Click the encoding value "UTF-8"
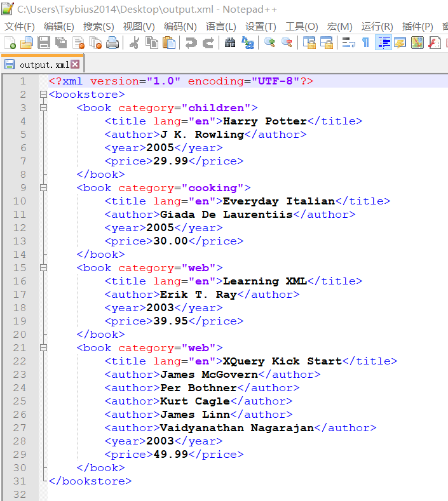448x501 pixels. coord(275,81)
